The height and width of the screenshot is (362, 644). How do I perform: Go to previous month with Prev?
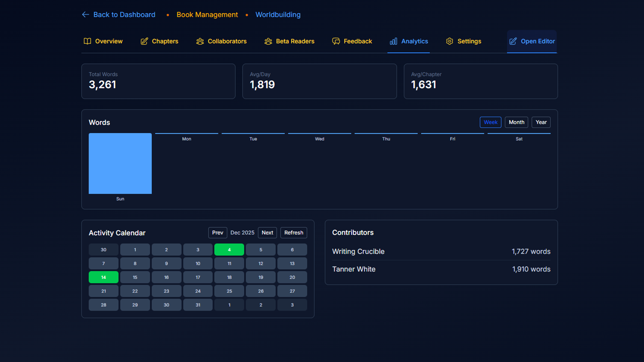coord(217,233)
